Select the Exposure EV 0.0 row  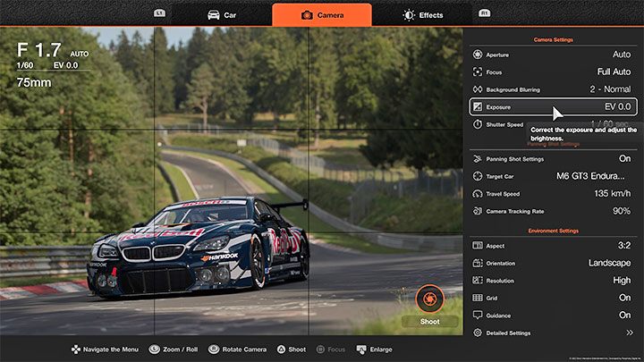[552, 106]
